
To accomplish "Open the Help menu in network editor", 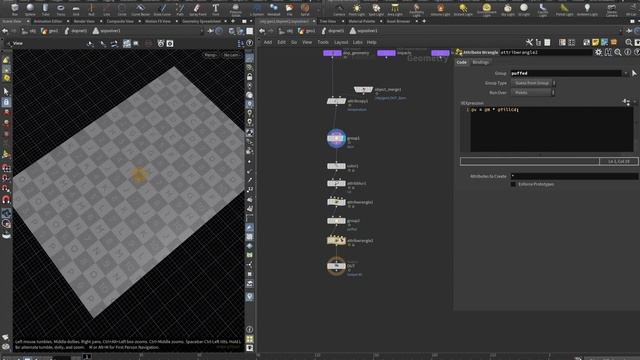I will (x=371, y=42).
